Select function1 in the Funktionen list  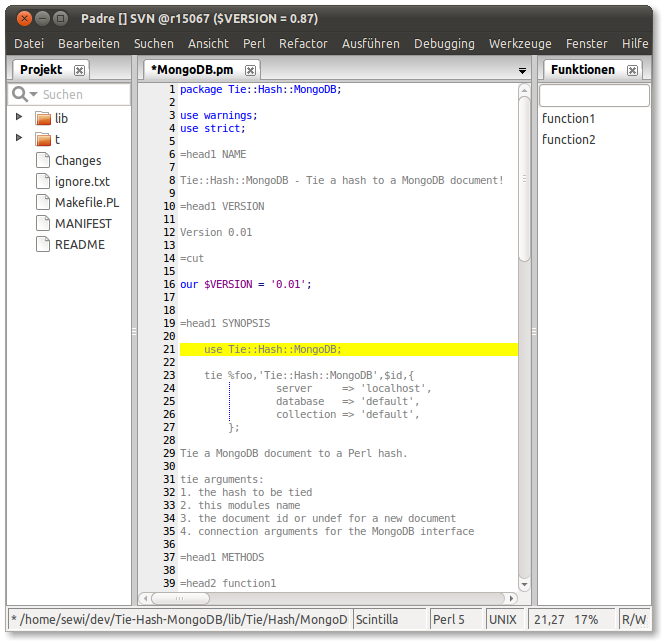[x=568, y=119]
